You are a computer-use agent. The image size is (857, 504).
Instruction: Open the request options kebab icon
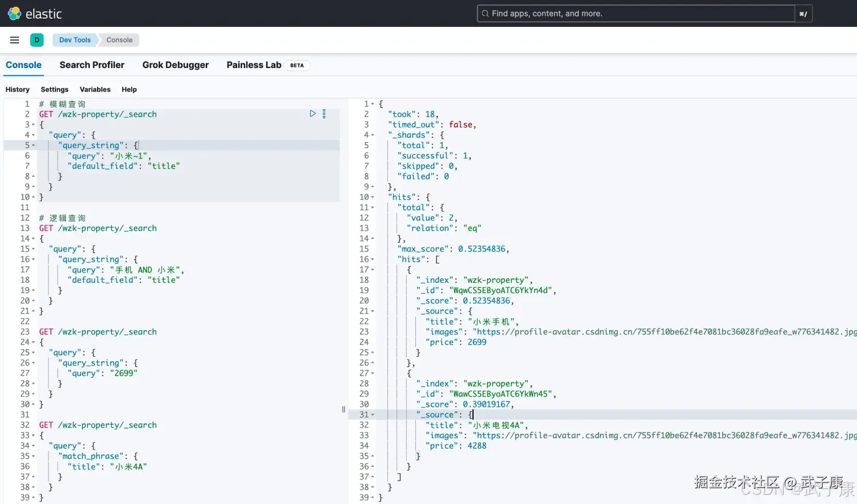click(324, 114)
